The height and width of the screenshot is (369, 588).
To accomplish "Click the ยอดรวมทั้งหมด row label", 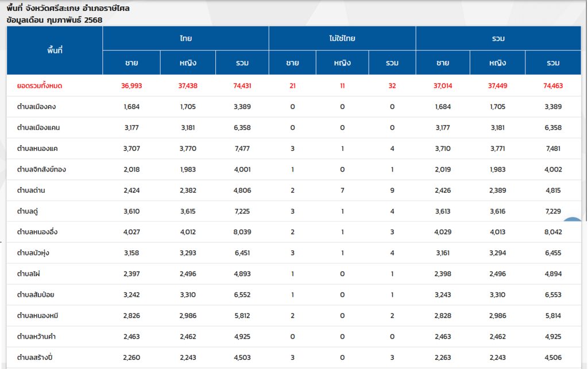I will (x=40, y=86).
